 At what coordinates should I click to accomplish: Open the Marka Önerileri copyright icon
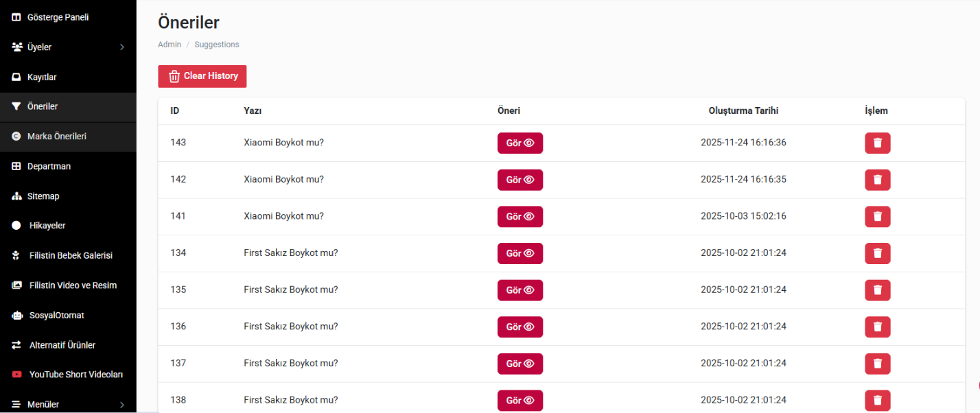tap(17, 137)
